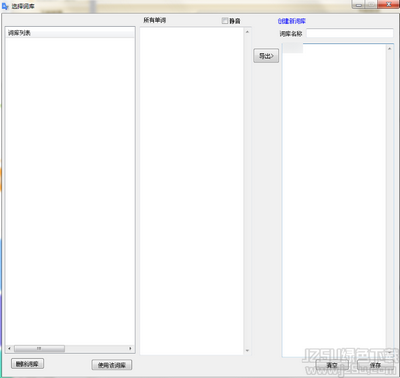
Task: Click the 创建新词库 blue heading text
Action: click(x=292, y=21)
